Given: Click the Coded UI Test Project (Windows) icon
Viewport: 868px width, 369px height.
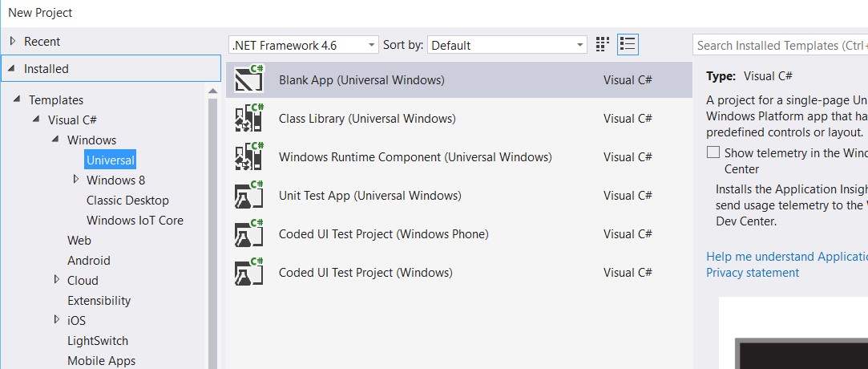Looking at the screenshot, I should (249, 272).
